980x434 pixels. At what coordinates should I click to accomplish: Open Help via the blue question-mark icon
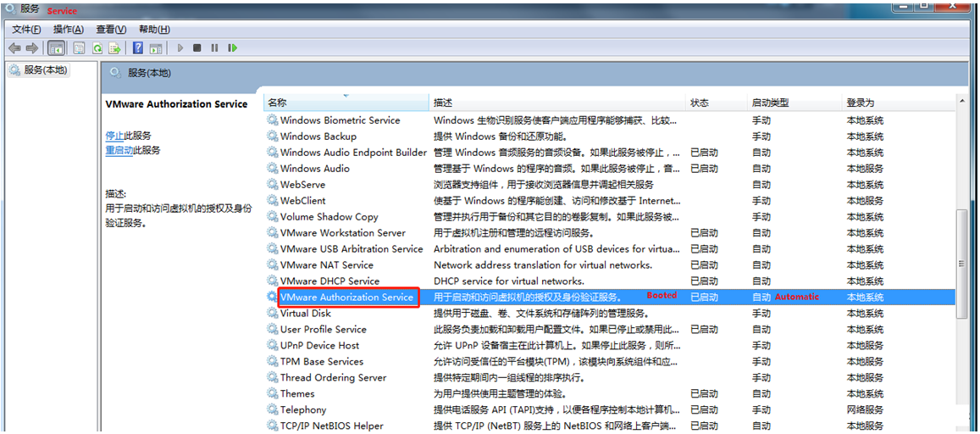point(137,48)
